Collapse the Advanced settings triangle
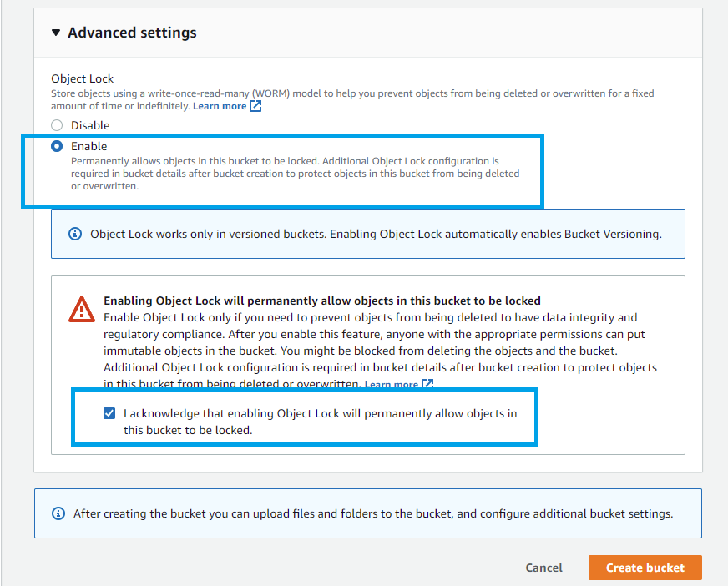The height and width of the screenshot is (586, 728). pos(56,33)
